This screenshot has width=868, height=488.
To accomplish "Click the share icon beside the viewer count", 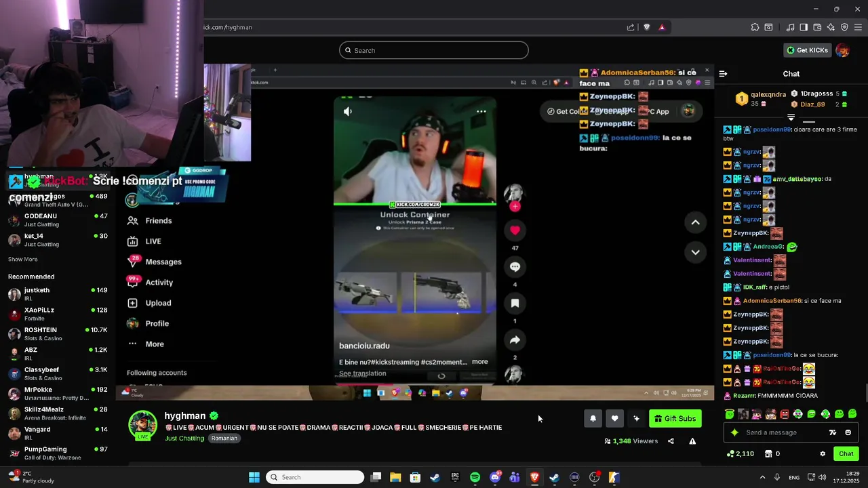I will coord(671,441).
